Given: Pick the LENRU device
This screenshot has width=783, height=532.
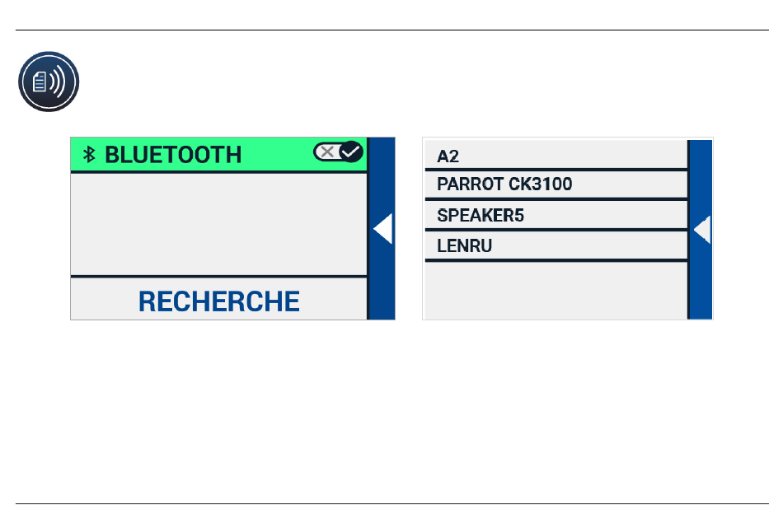Looking at the screenshot, I should 556,245.
